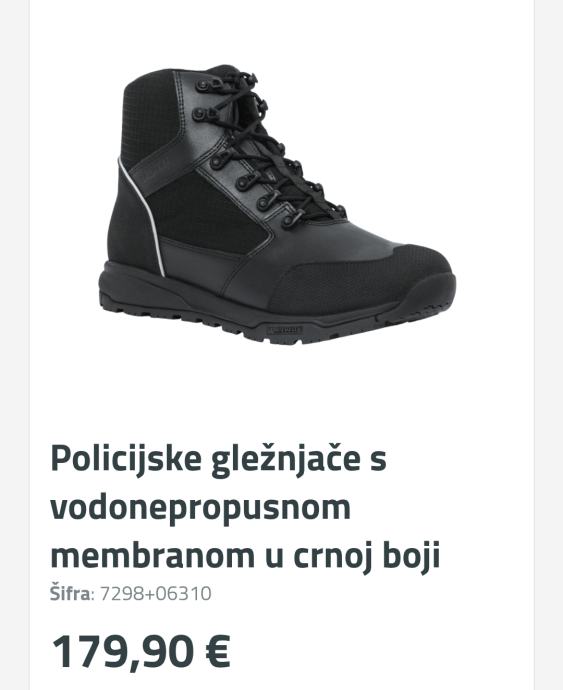
Task: Click the logo badge on the boot sole
Action: click(284, 330)
